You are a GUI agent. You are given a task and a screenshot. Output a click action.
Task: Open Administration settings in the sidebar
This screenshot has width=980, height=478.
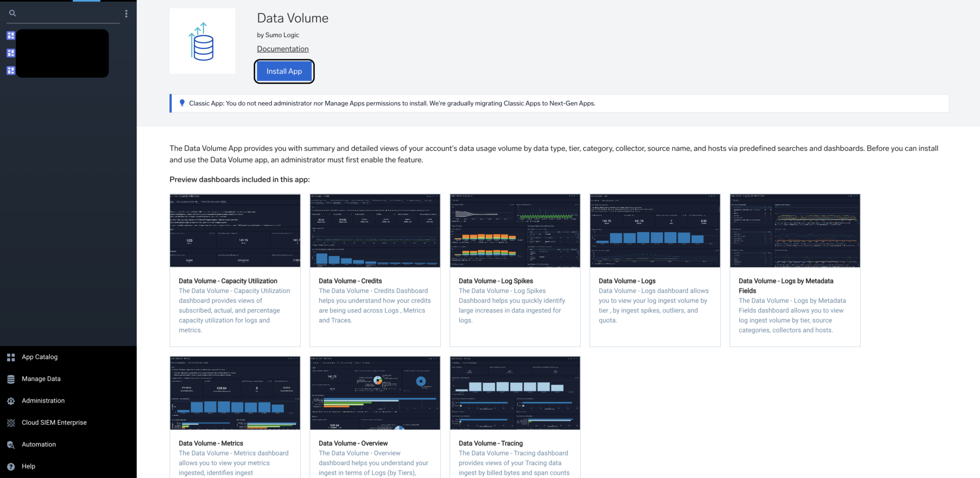coord(43,400)
